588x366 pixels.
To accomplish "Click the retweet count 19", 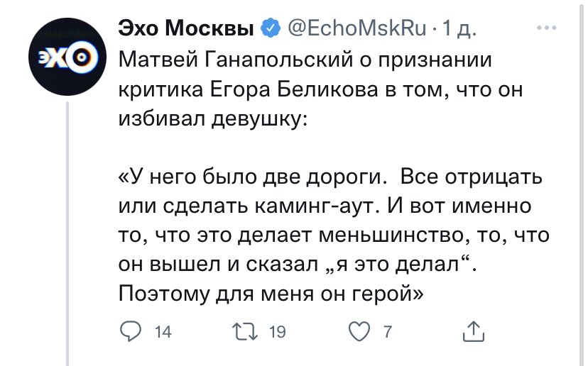I will pos(277,331).
